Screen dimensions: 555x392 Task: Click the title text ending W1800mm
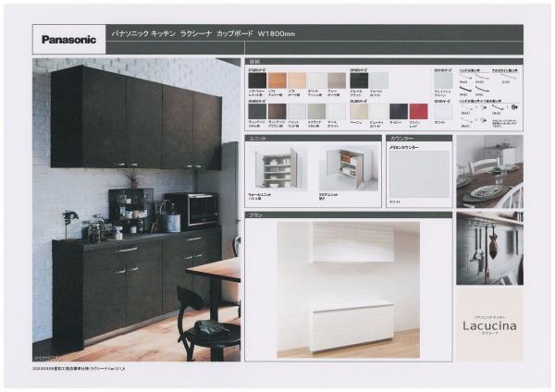(203, 33)
